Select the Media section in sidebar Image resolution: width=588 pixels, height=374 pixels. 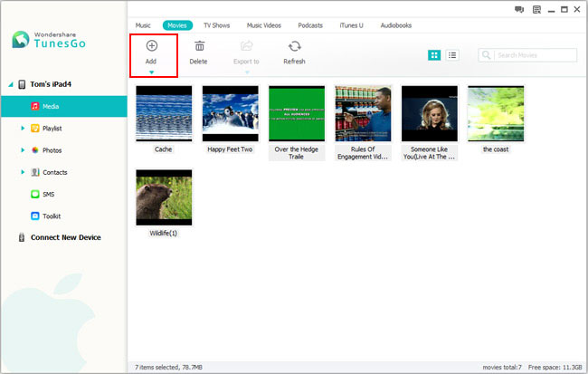pyautogui.click(x=63, y=106)
